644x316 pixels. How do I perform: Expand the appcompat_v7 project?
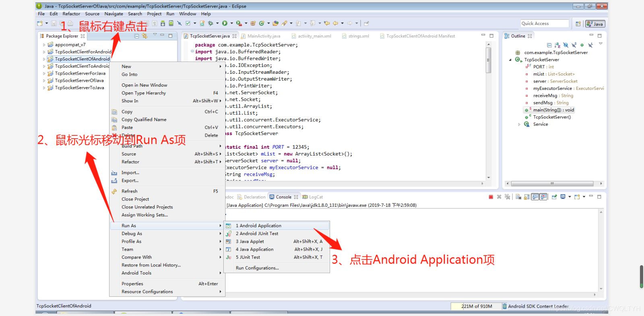44,45
